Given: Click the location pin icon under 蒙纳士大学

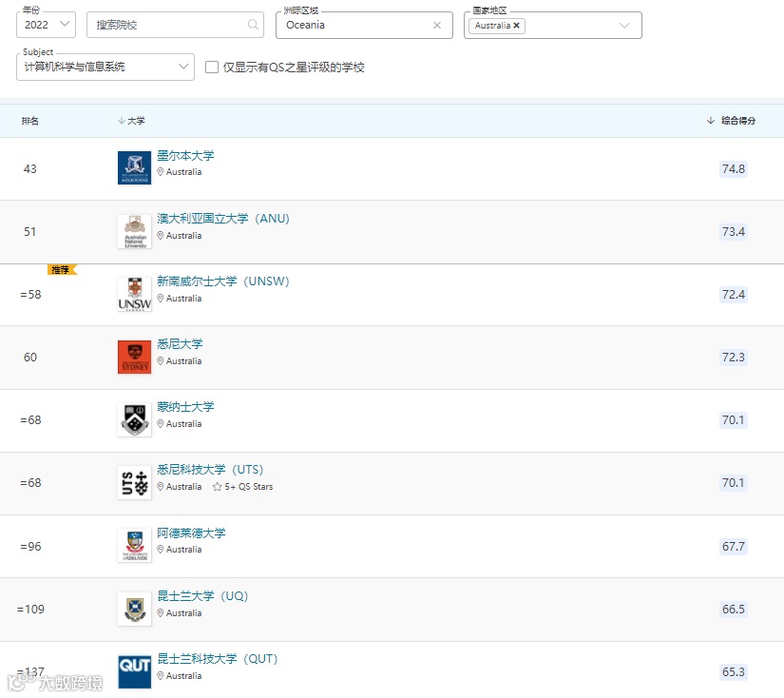Looking at the screenshot, I should pos(161,423).
